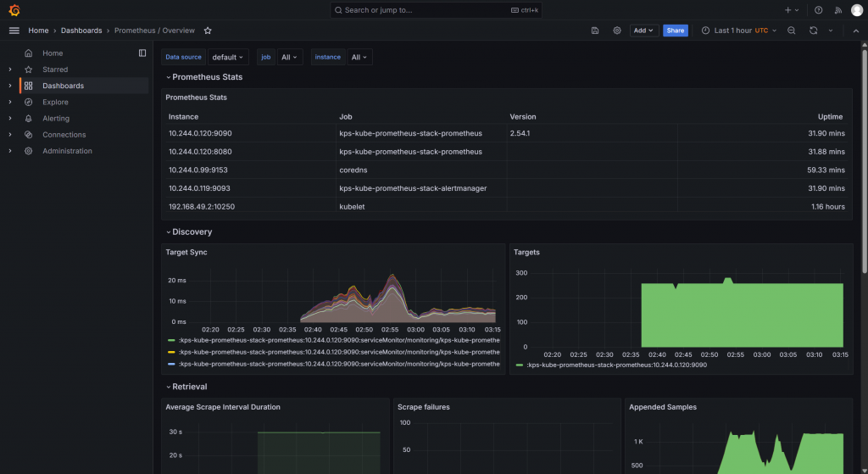Sort table by Uptime column header
This screenshot has width=868, height=474.
(x=831, y=117)
